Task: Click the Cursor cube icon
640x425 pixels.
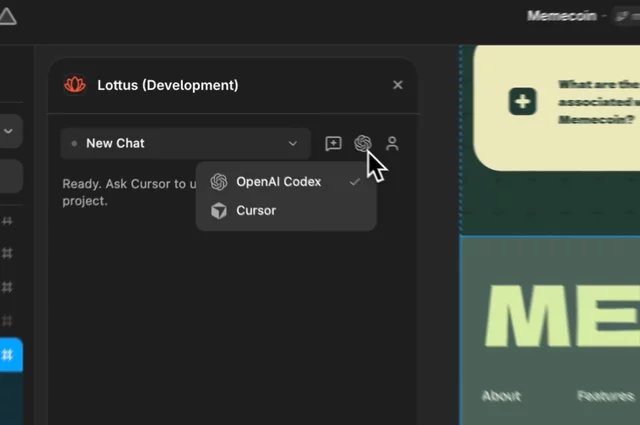Action: pos(219,211)
